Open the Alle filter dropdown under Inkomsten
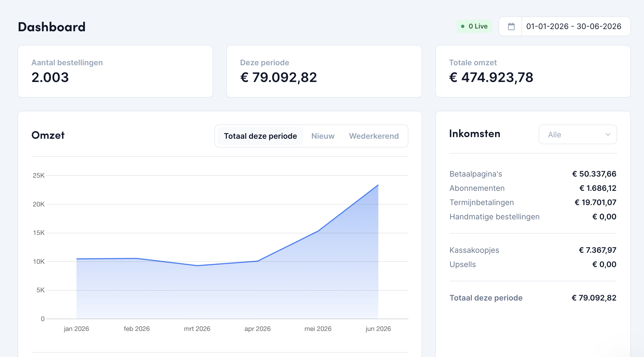 pos(578,135)
